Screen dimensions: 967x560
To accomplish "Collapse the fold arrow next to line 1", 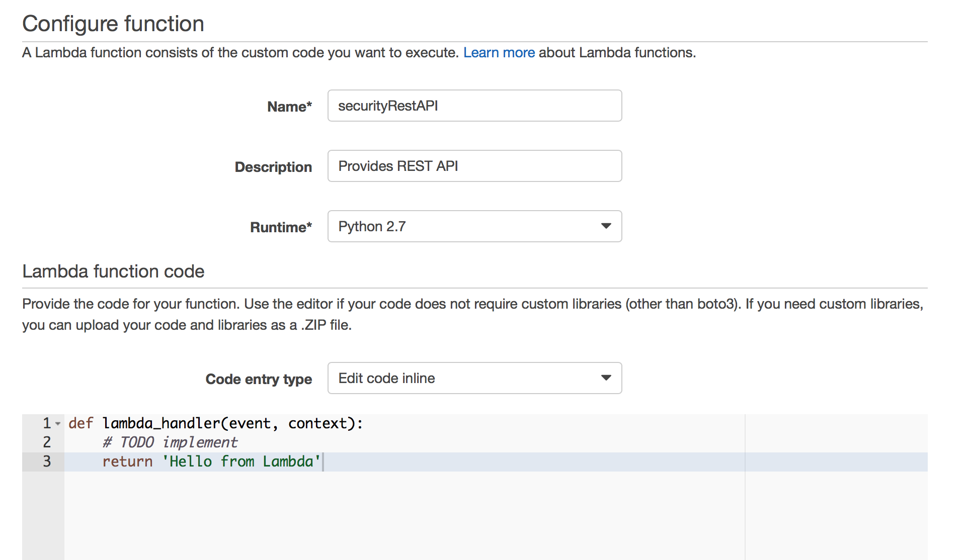I will [58, 424].
